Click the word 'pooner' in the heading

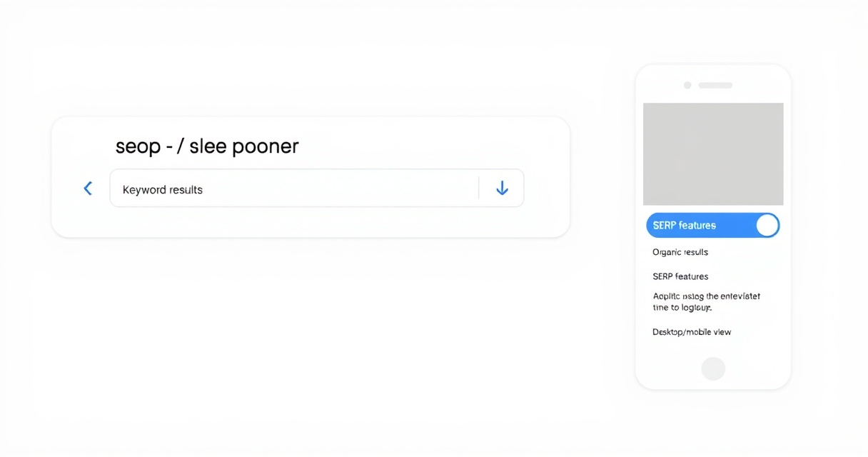tap(265, 148)
